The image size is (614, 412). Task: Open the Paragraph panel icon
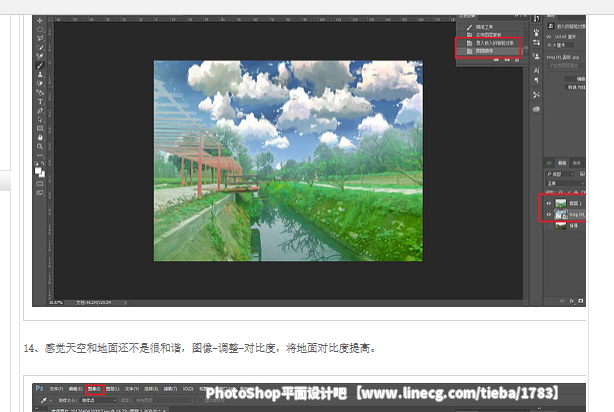pos(536,80)
